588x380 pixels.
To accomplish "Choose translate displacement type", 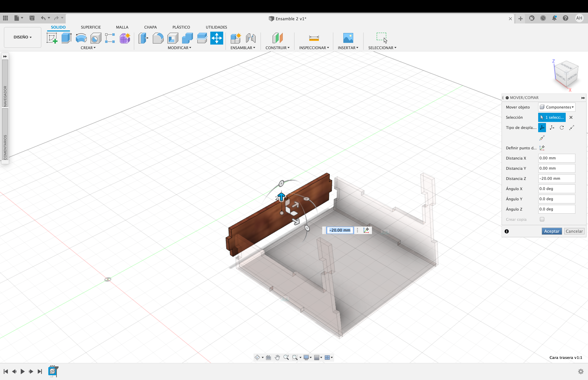I will click(x=552, y=128).
